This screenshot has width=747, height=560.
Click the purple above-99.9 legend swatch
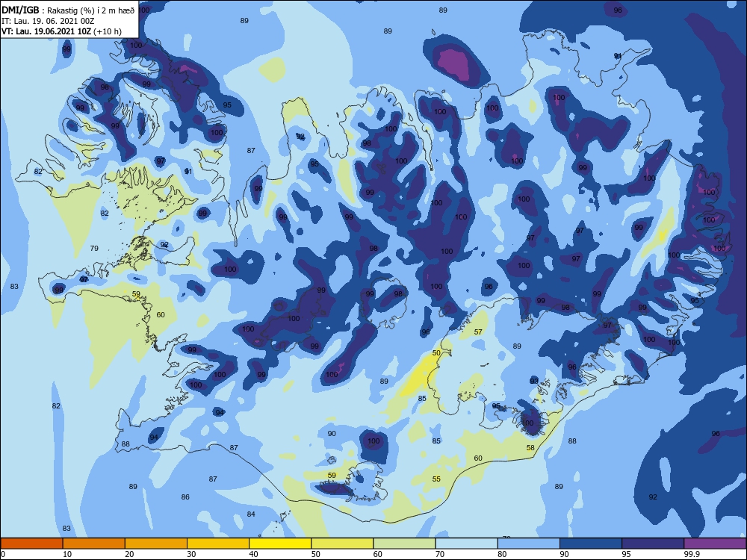coord(715,544)
